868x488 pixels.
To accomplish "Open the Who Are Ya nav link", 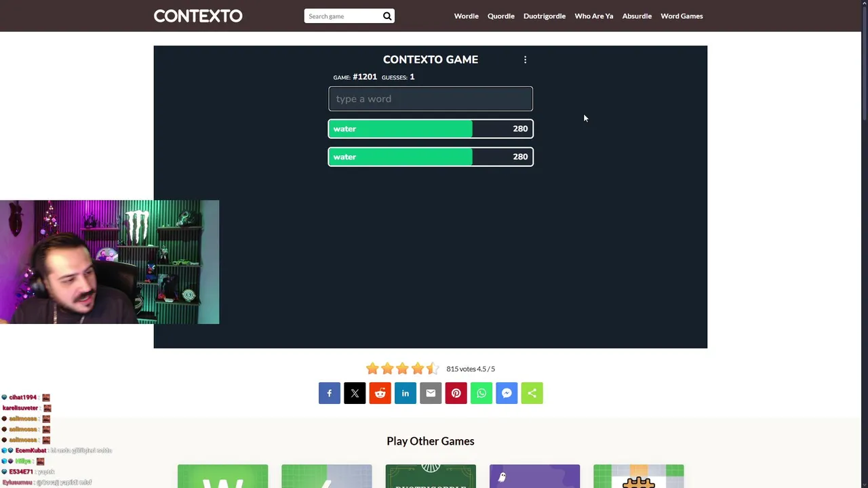I will tap(594, 16).
